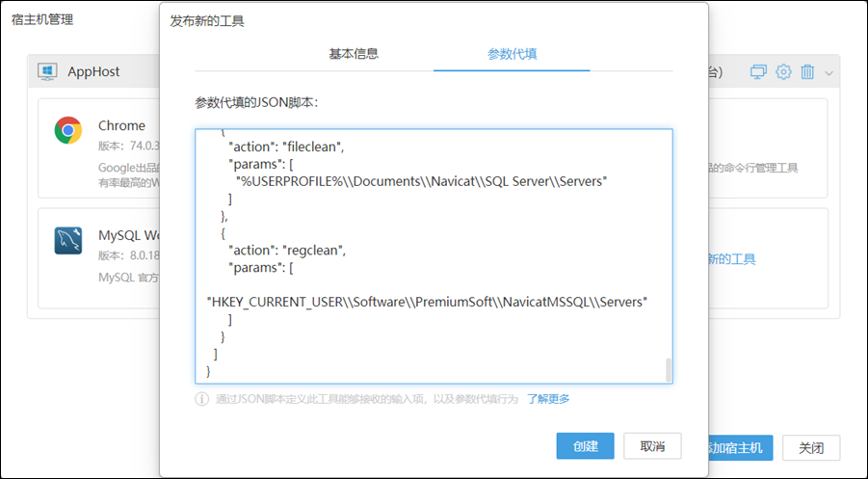The height and width of the screenshot is (479, 868).
Task: Click the MySQL Workbench dolphin icon
Action: [68, 240]
